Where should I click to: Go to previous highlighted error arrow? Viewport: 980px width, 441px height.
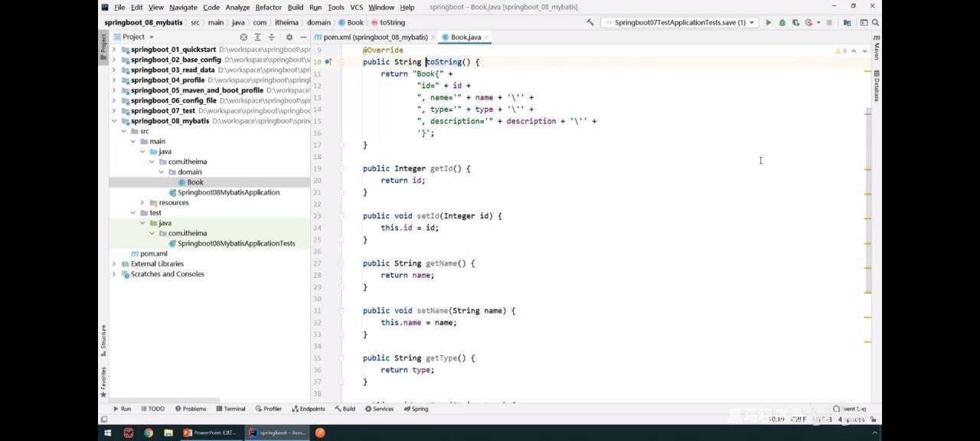coord(855,51)
